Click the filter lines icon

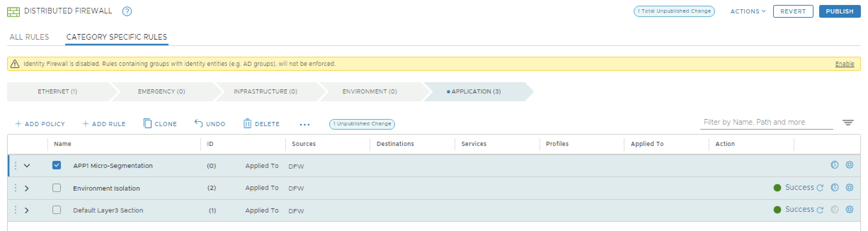[848, 123]
